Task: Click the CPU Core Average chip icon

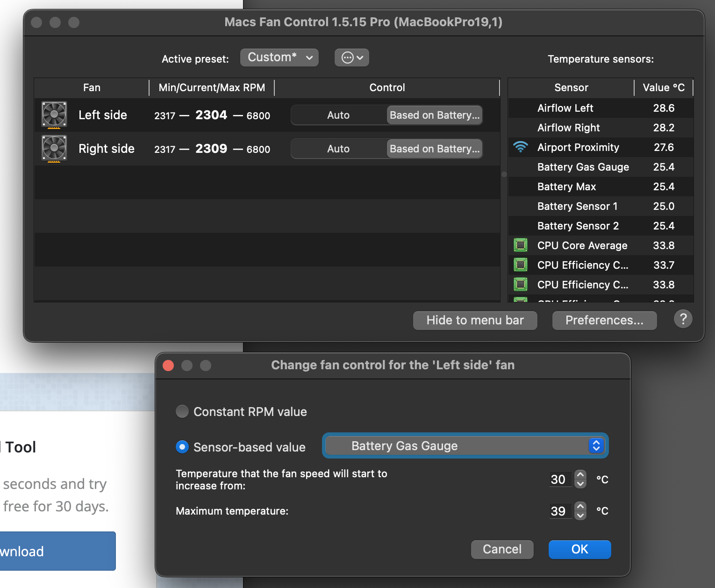Action: click(520, 245)
